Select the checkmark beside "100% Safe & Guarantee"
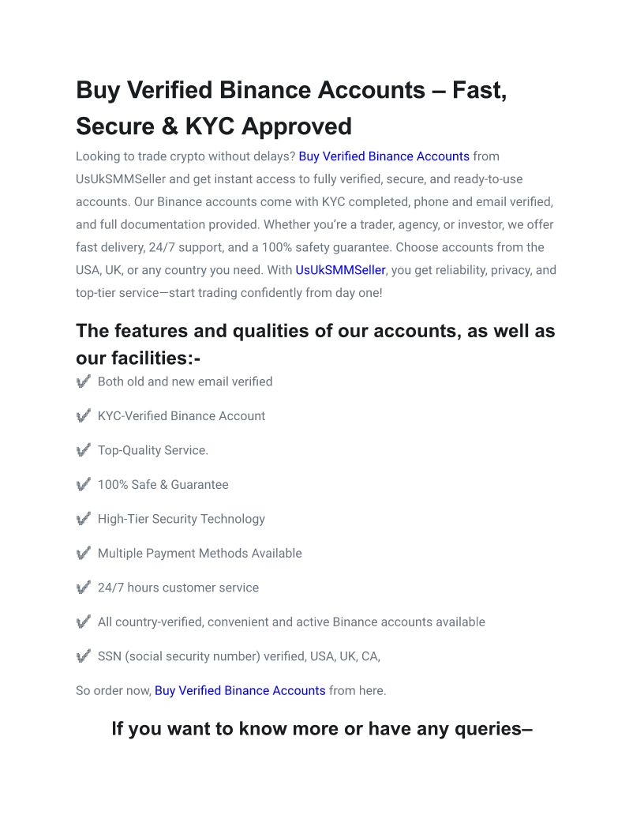Image resolution: width=644 pixels, height=834 pixels. [x=84, y=485]
